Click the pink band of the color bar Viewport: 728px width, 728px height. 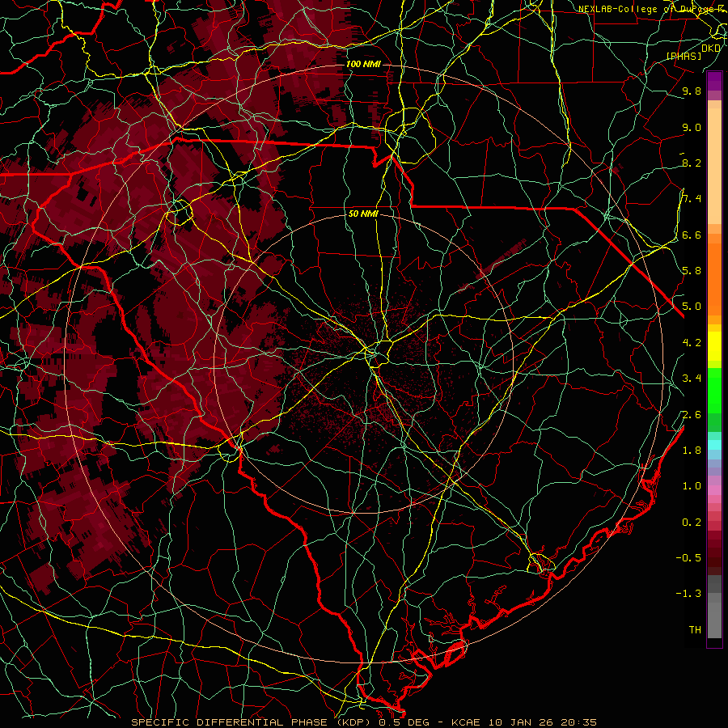(714, 490)
